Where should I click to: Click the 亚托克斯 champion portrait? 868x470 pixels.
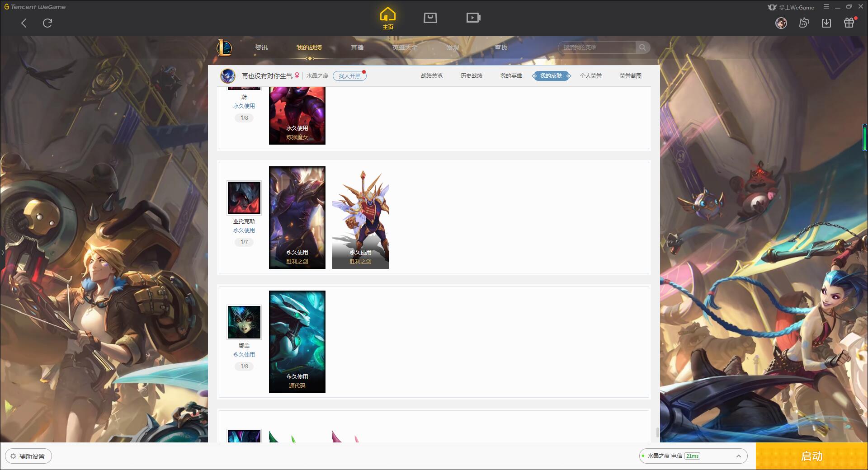[244, 198]
